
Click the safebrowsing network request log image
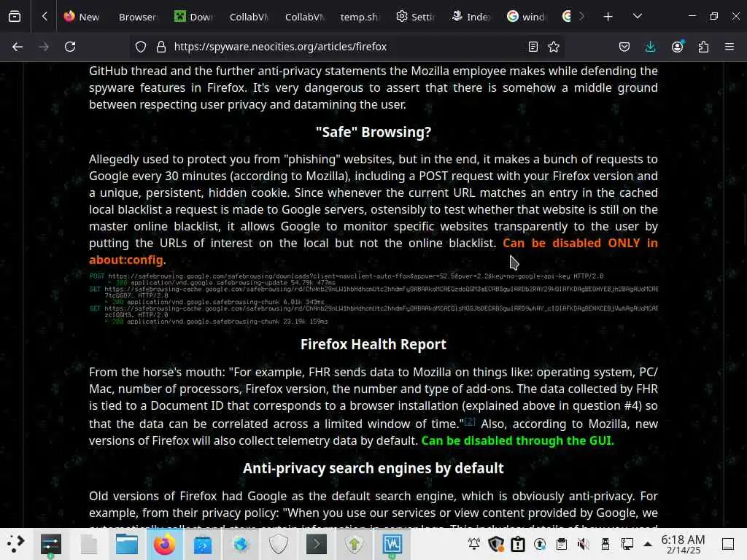[x=373, y=298]
